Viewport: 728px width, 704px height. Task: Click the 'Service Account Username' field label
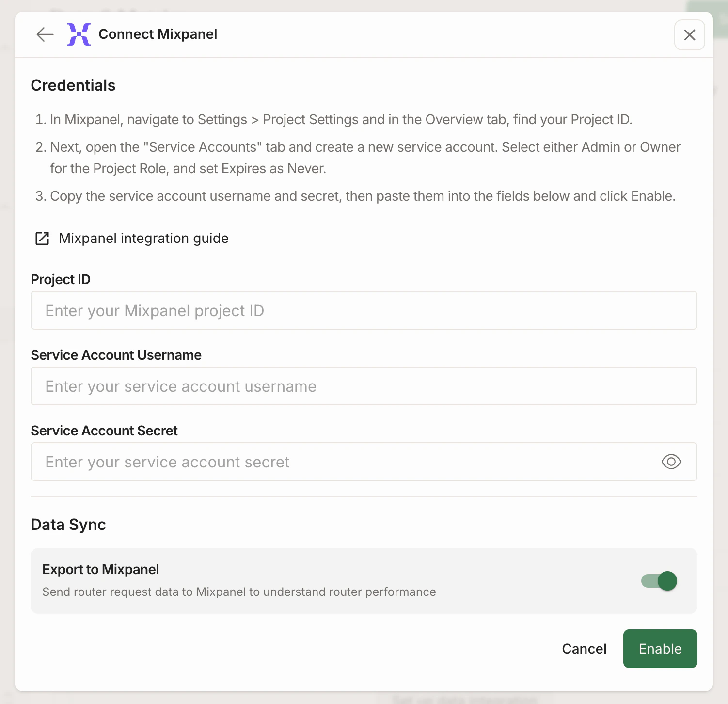pyautogui.click(x=116, y=355)
